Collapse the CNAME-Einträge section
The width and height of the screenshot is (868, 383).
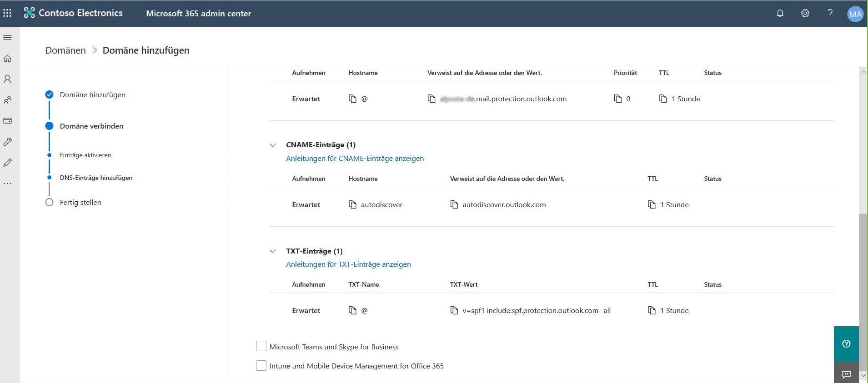pyautogui.click(x=273, y=145)
